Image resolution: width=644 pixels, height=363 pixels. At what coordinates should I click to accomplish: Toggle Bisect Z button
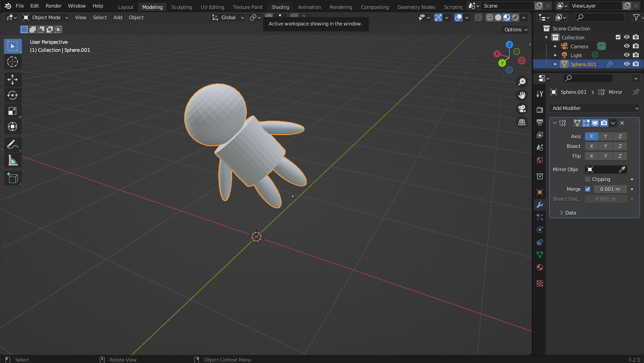(620, 146)
